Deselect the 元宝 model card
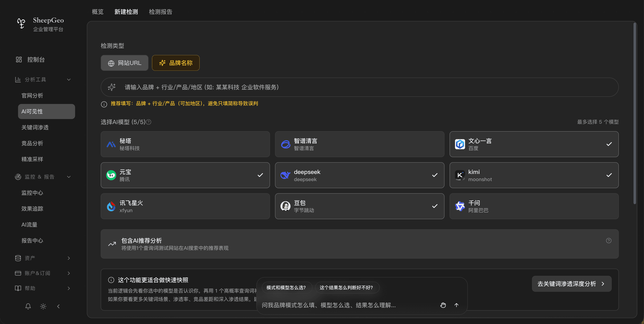Image resolution: width=644 pixels, height=324 pixels. click(185, 175)
